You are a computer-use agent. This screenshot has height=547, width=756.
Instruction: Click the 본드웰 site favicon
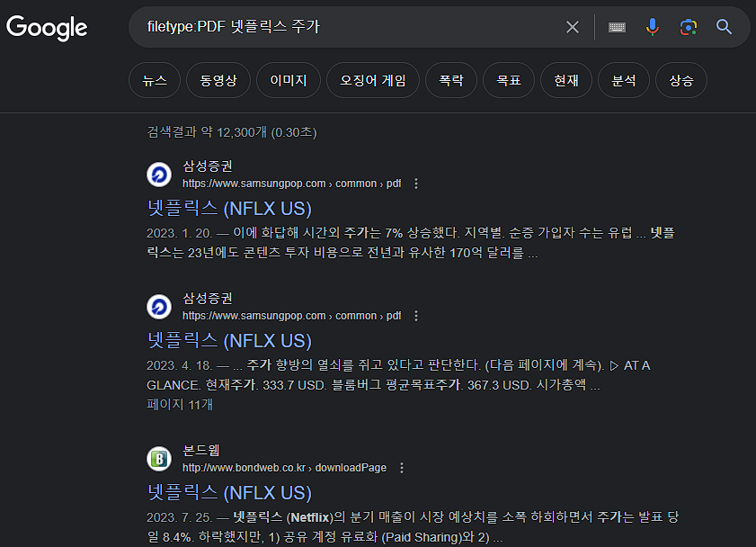(159, 459)
